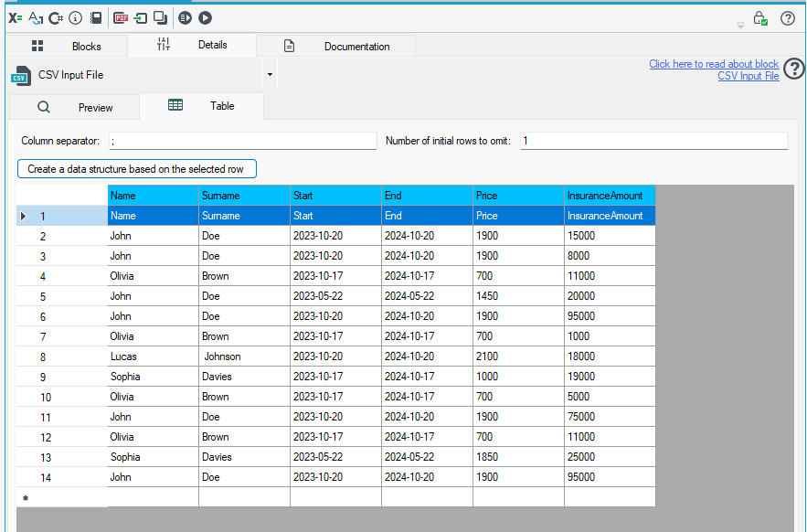The height and width of the screenshot is (532, 807).
Task: Click the Number of initial rows to omit field
Action: tap(654, 141)
